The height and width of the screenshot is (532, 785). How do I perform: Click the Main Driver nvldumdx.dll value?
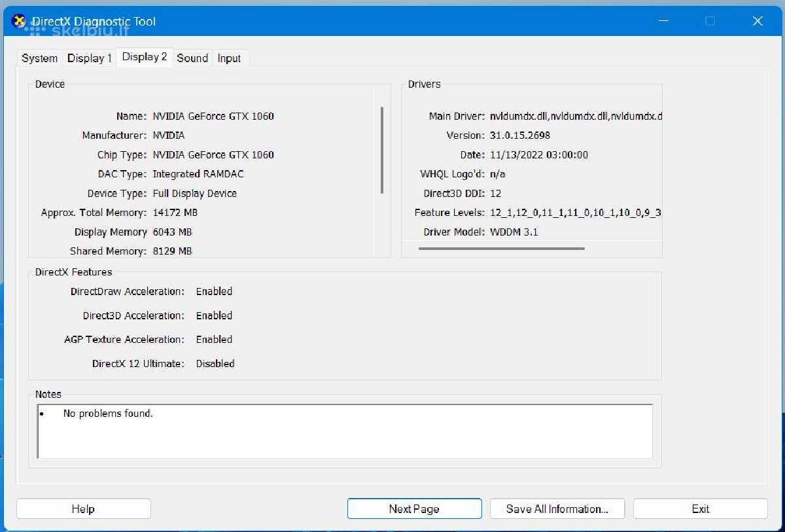tap(576, 116)
